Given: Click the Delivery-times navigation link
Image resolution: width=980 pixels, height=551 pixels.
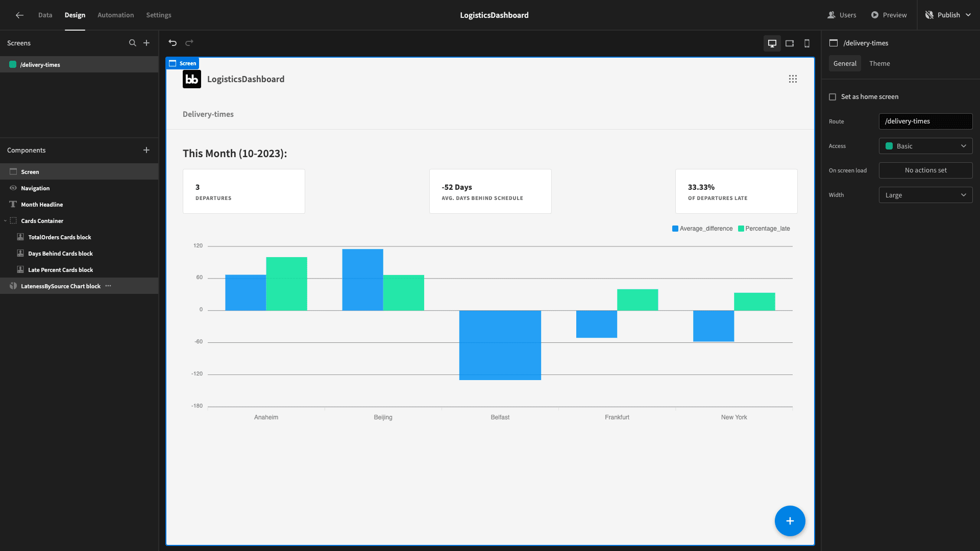Looking at the screenshot, I should click(x=208, y=114).
